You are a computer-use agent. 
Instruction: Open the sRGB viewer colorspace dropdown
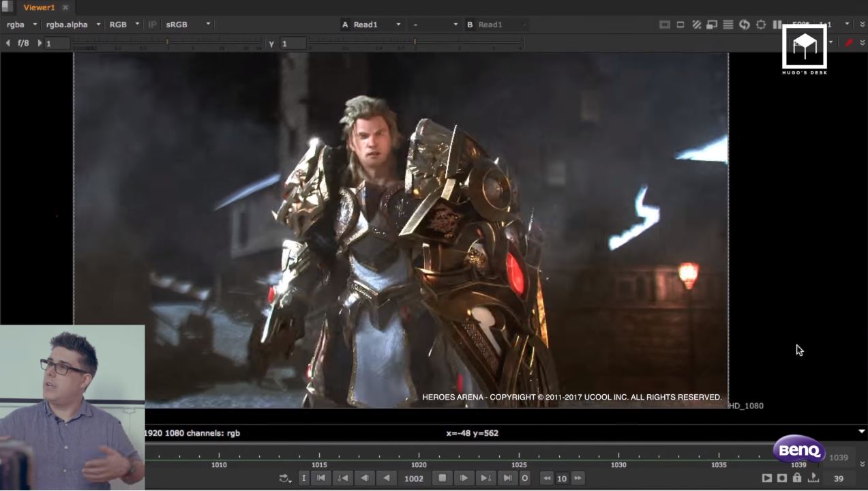pos(188,25)
